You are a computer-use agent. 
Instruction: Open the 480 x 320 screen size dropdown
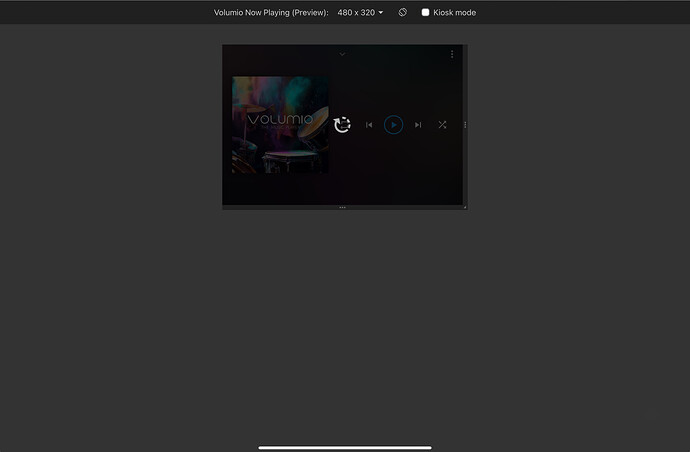(x=360, y=12)
